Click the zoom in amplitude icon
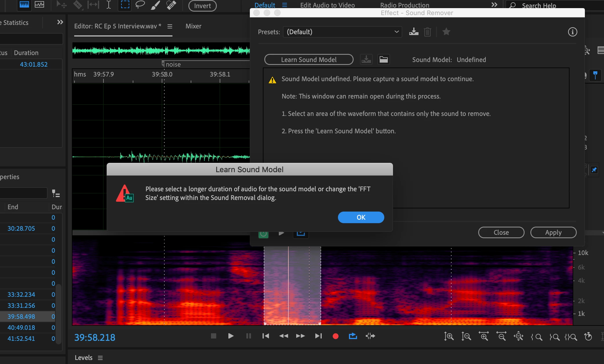This screenshot has height=364, width=604. 449,336
